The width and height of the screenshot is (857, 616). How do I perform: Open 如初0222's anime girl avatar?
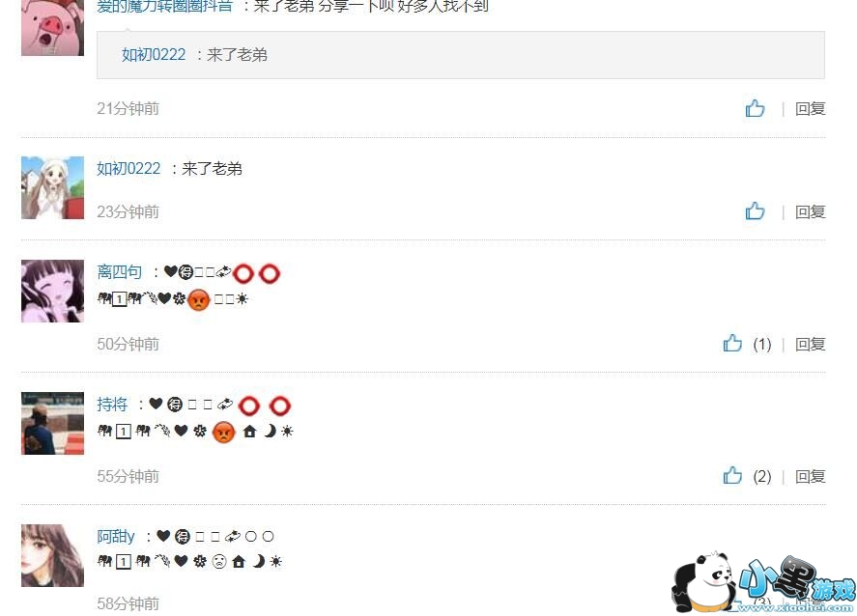[52, 188]
